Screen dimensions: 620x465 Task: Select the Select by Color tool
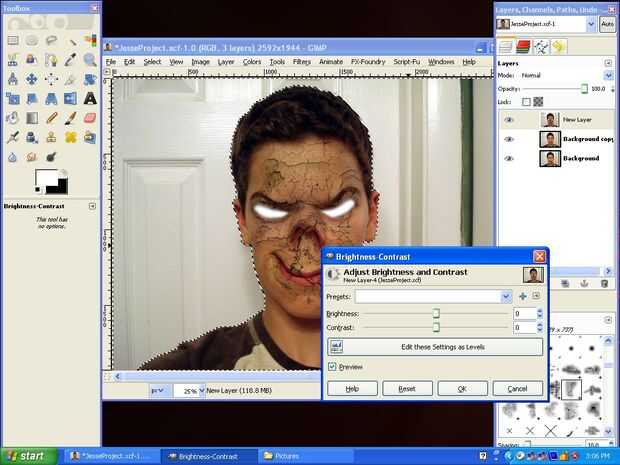[x=90, y=40]
